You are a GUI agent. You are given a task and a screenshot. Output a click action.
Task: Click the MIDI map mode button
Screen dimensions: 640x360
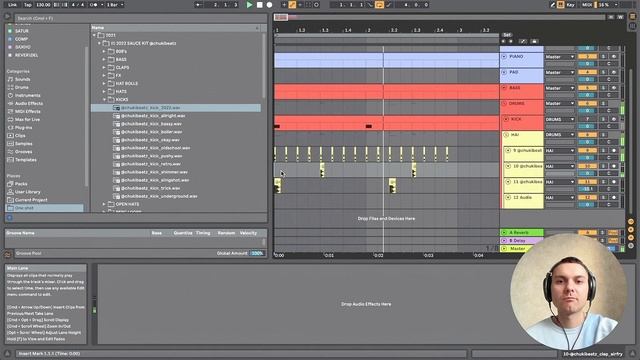587,5
